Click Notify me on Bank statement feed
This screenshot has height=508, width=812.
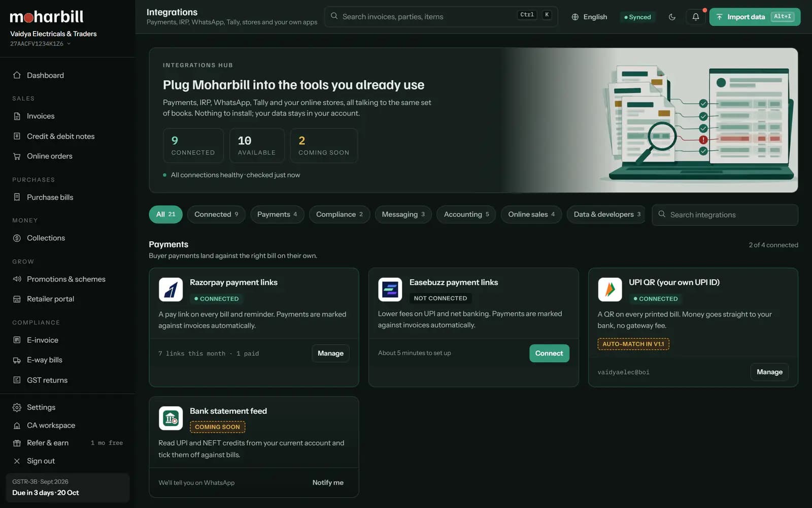tap(328, 483)
